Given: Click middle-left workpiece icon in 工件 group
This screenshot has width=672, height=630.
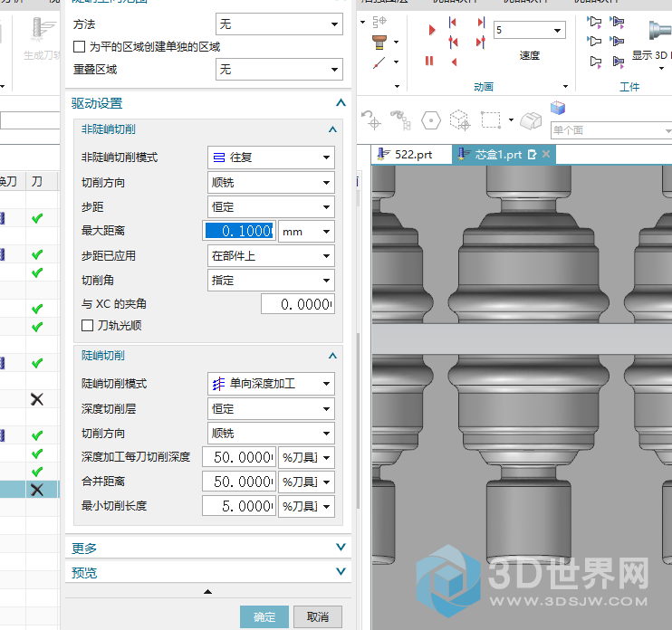Looking at the screenshot, I should point(594,41).
